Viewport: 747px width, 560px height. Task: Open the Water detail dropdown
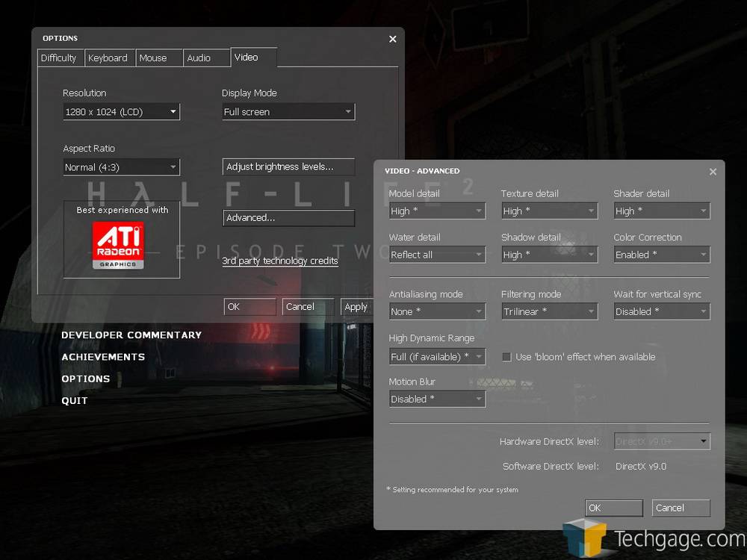point(437,255)
